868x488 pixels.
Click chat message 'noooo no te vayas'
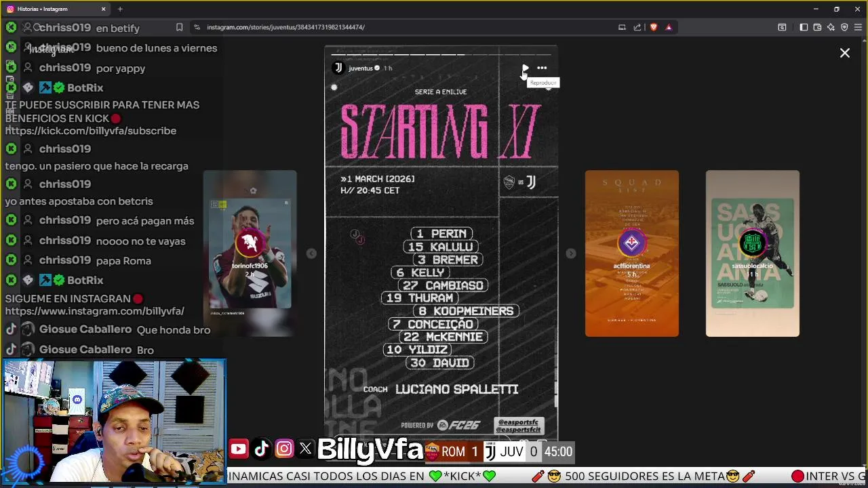tap(140, 241)
